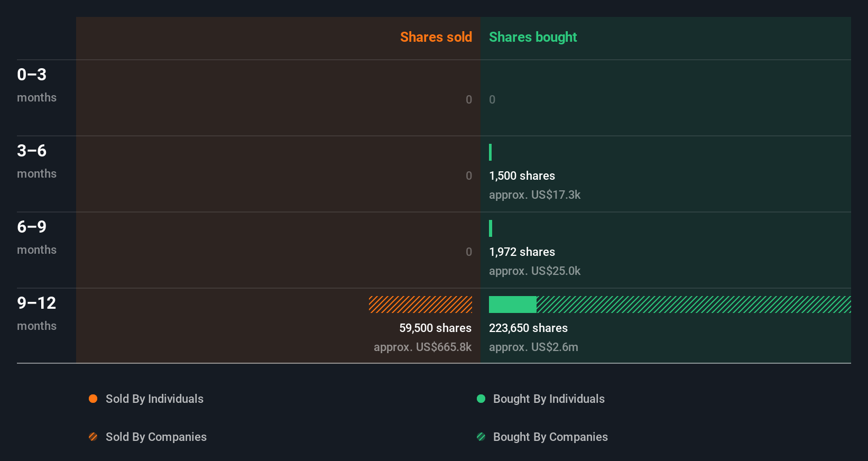The height and width of the screenshot is (461, 868).
Task: Click the 6–9 months row label
Action: 36,237
